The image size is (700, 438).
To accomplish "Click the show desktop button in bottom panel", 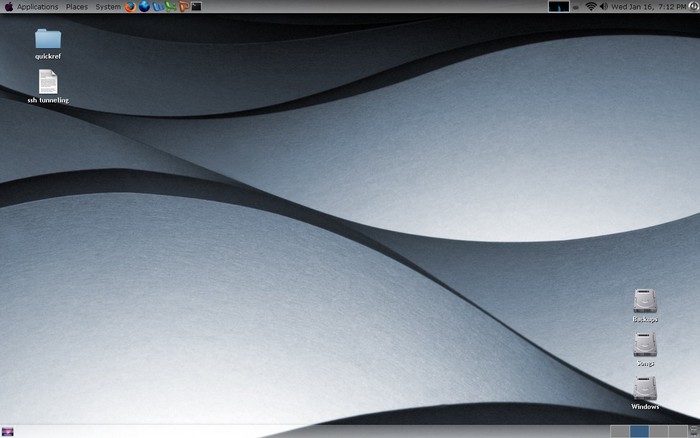I will click(x=8, y=431).
